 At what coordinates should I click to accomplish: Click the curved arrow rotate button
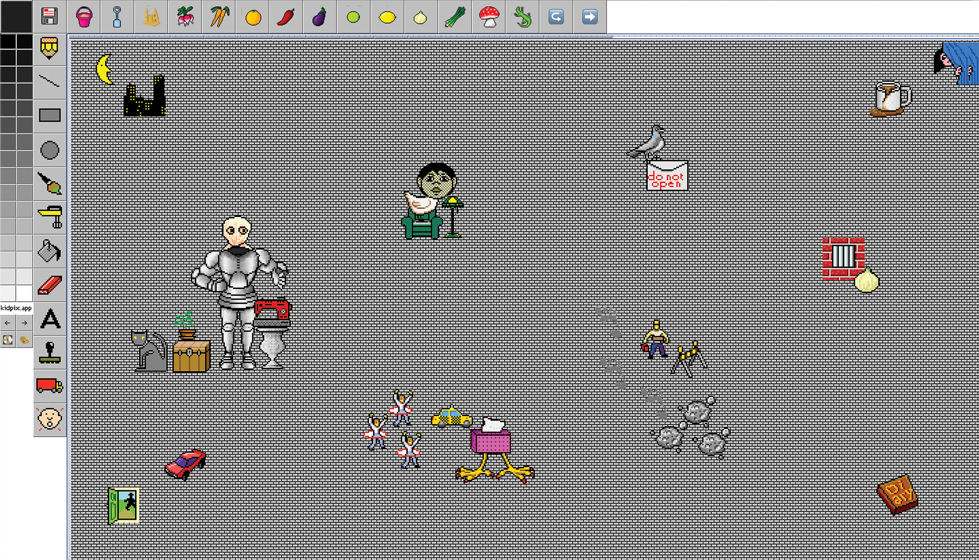[556, 17]
